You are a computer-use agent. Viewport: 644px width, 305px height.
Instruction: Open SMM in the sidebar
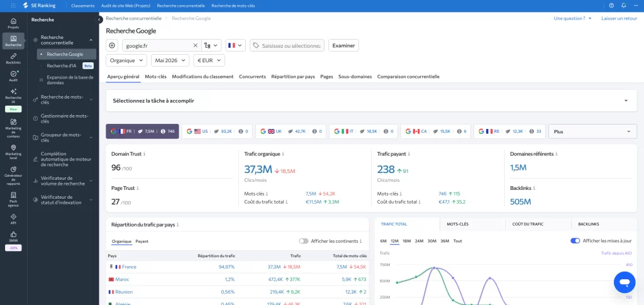14,236
